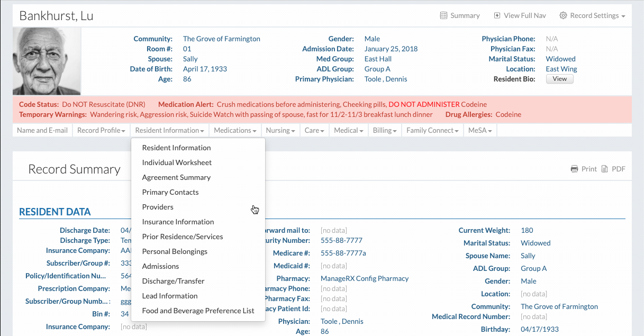Expand the Billing dropdown menu
The height and width of the screenshot is (336, 644).
[x=385, y=130]
